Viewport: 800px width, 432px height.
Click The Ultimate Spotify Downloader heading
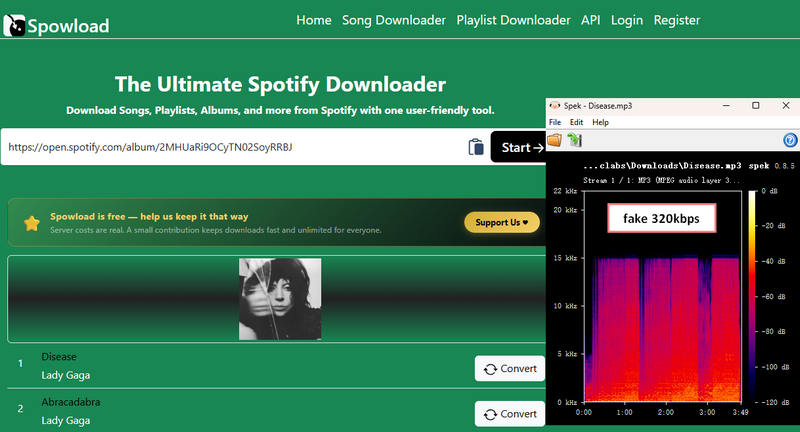pyautogui.click(x=280, y=84)
